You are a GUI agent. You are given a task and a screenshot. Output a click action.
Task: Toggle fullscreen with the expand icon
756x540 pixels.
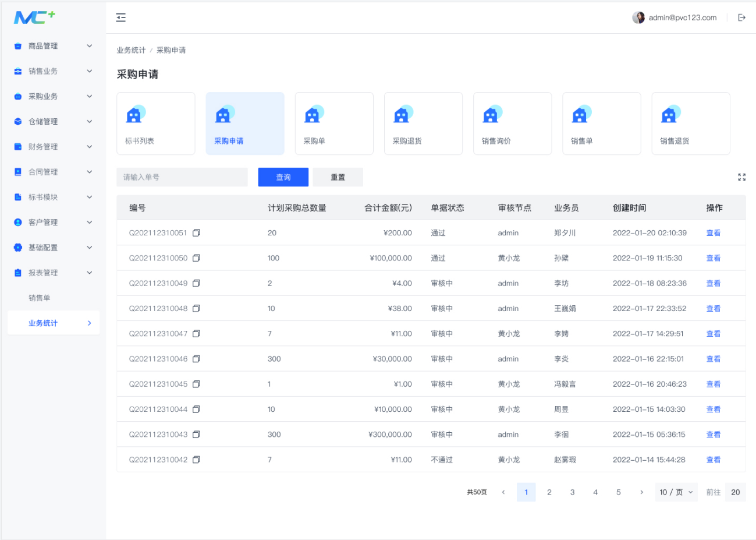point(741,177)
